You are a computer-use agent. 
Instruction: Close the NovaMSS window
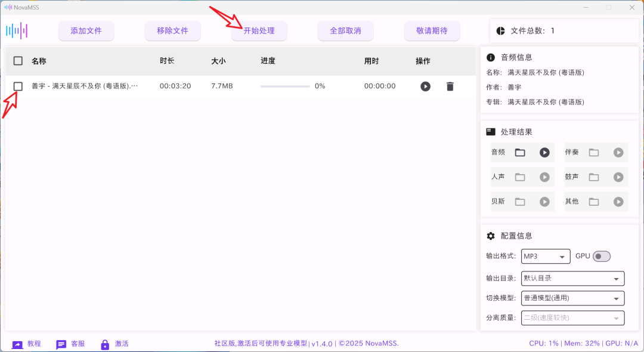coord(632,7)
